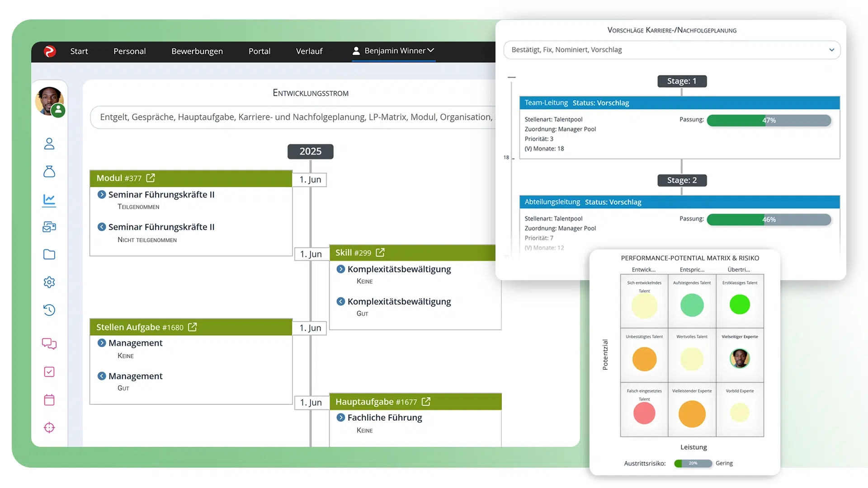868x488 pixels.
Task: Open the money bag compensation icon
Action: click(49, 172)
